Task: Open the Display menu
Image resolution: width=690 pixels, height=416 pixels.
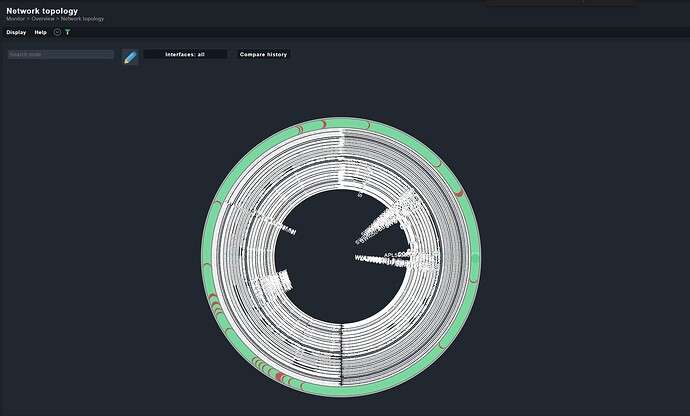Action: click(16, 32)
